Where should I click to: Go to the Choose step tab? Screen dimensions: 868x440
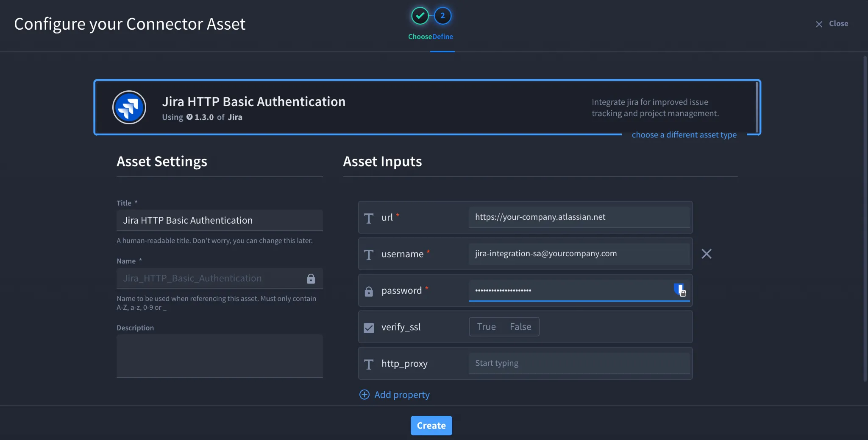420,36
